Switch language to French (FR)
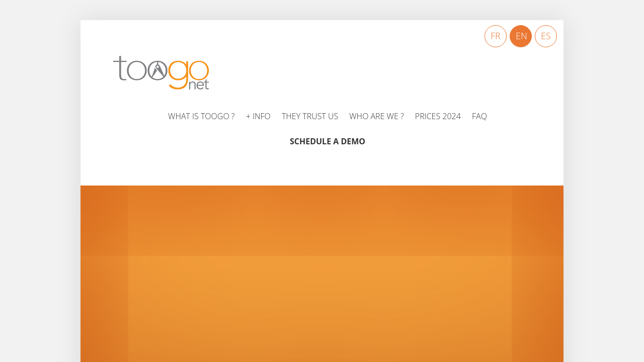644x362 pixels. tap(495, 36)
